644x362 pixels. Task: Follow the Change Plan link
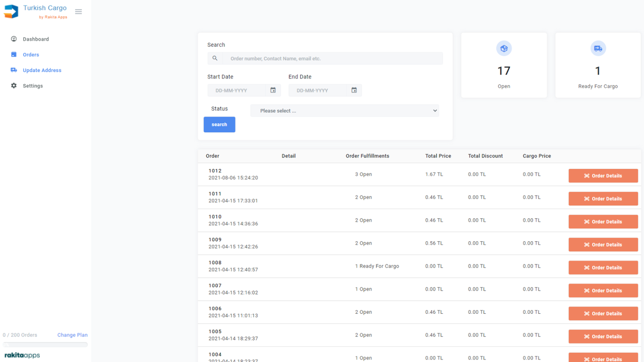(x=72, y=335)
